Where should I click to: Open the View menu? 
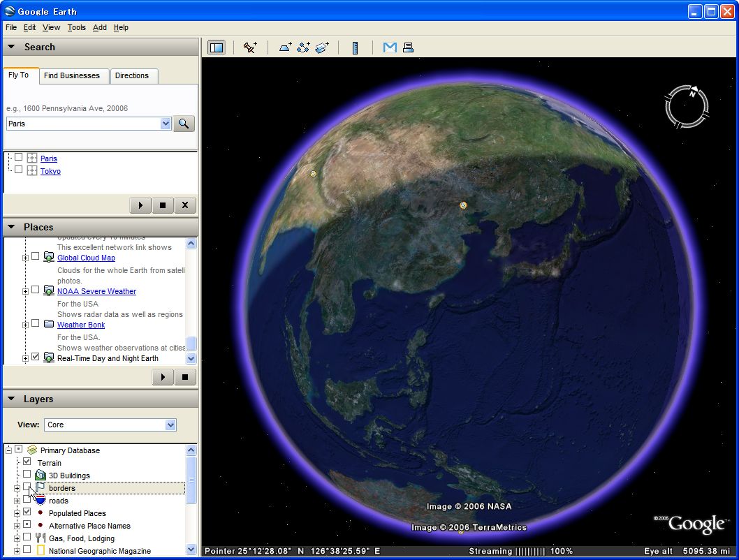(x=52, y=28)
